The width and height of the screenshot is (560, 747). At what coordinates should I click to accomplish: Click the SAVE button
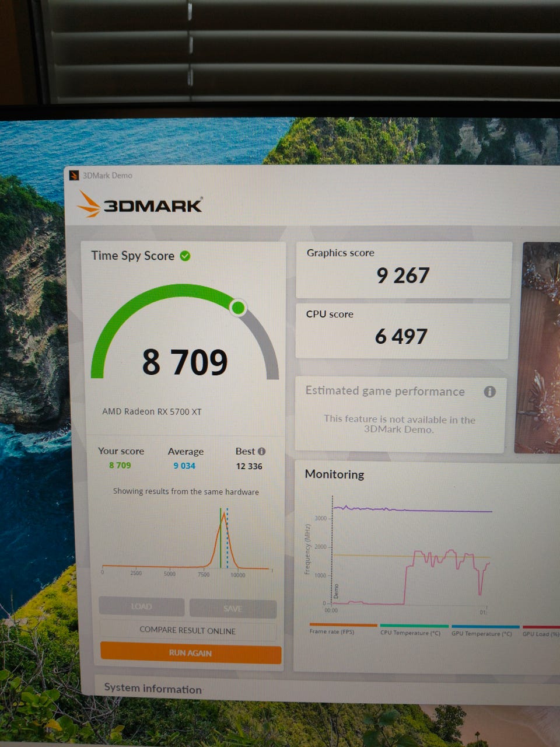233,608
